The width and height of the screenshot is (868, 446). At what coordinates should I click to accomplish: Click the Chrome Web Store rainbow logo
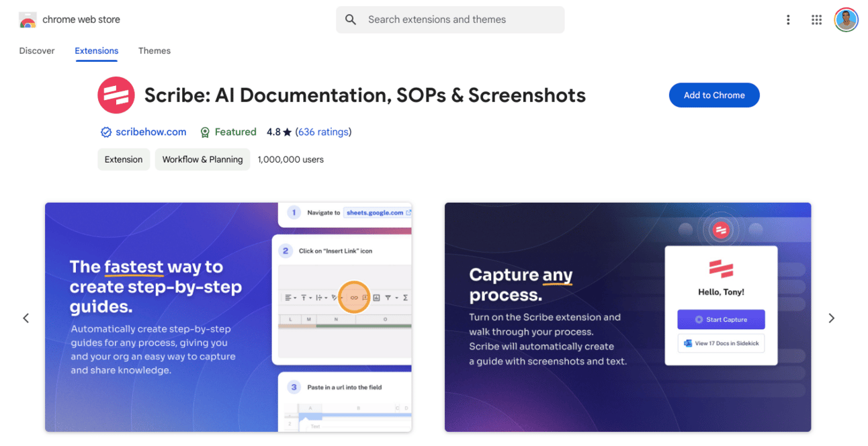[28, 20]
